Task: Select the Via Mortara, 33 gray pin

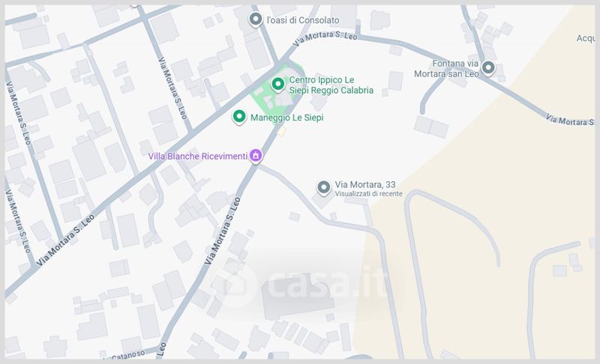Action: (x=324, y=187)
